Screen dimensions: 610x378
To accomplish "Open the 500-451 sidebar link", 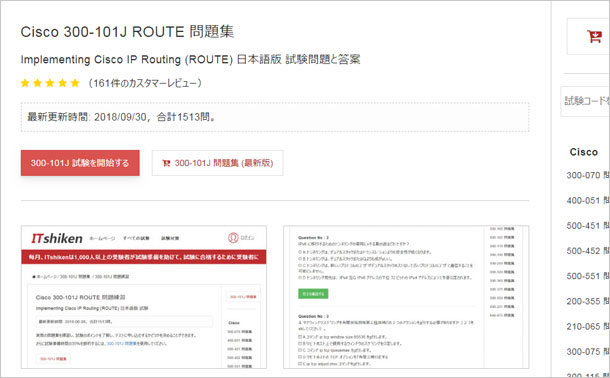I will (x=587, y=226).
